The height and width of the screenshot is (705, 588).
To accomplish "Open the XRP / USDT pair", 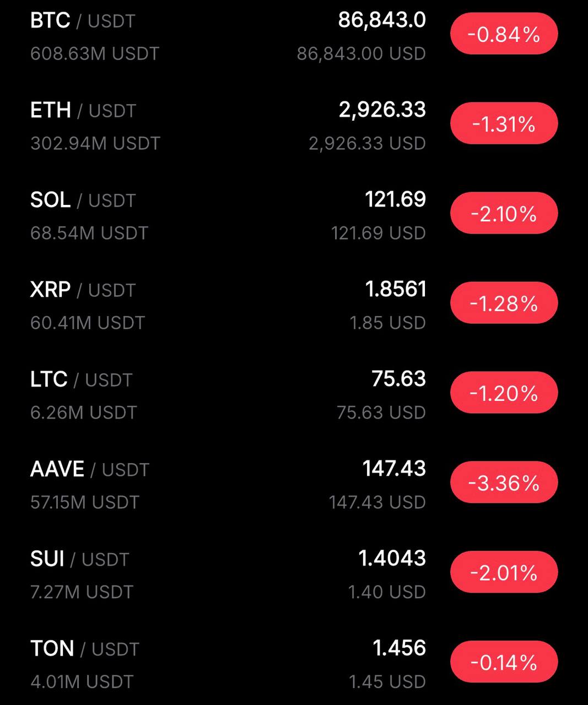I will [x=83, y=290].
